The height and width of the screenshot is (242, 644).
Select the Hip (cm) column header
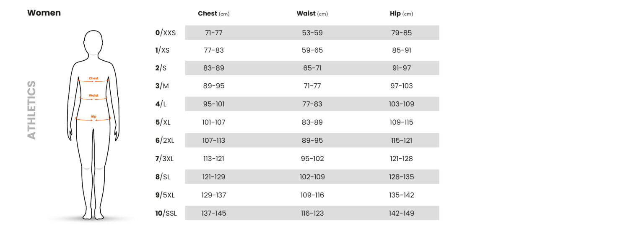coord(401,14)
